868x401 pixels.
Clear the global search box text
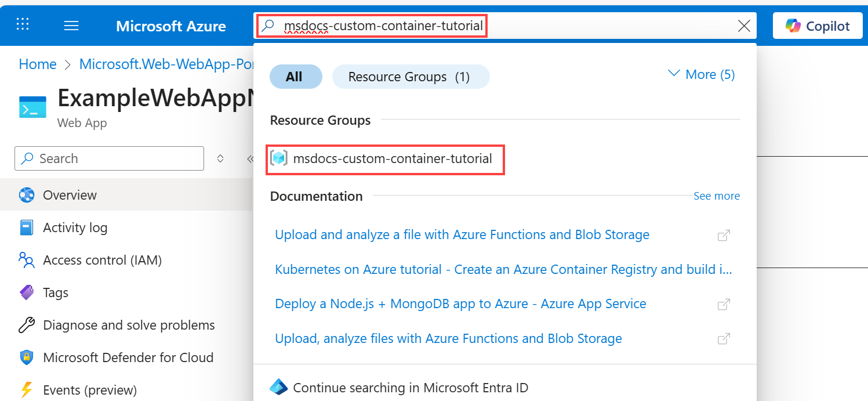744,26
